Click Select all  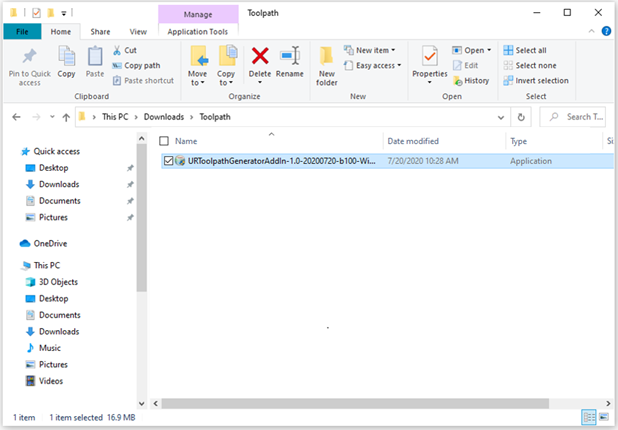coord(525,50)
